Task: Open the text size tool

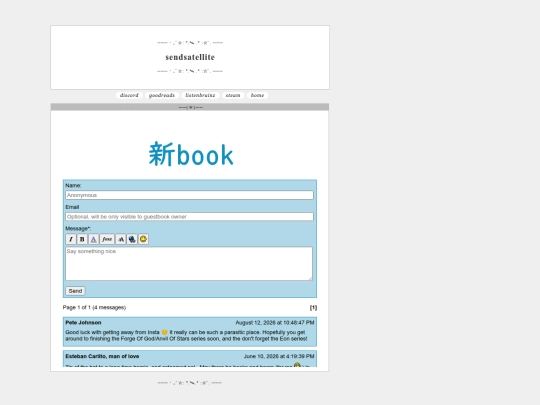Action: click(x=121, y=239)
